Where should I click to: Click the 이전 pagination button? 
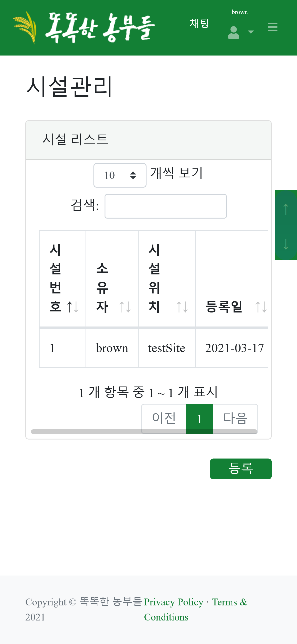pos(164,418)
